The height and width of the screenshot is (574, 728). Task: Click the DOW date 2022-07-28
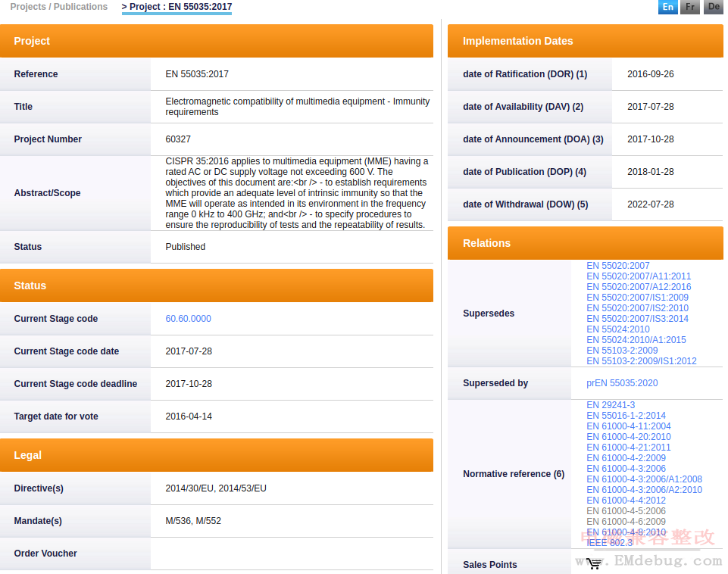pyautogui.click(x=651, y=204)
